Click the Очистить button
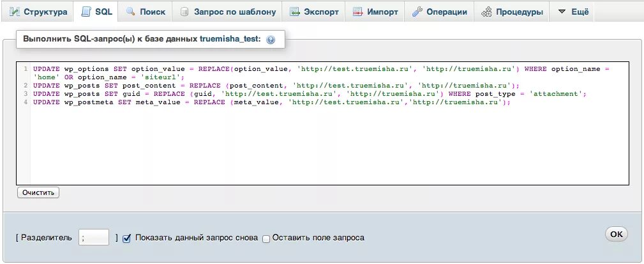This screenshot has height=264, width=644. 38,192
